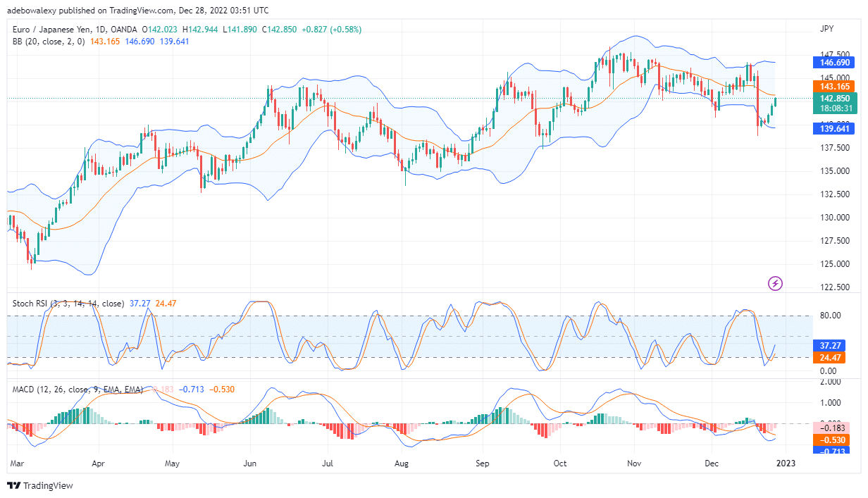Click the Oct label on time axis
This screenshot has height=498, width=868.
point(560,463)
